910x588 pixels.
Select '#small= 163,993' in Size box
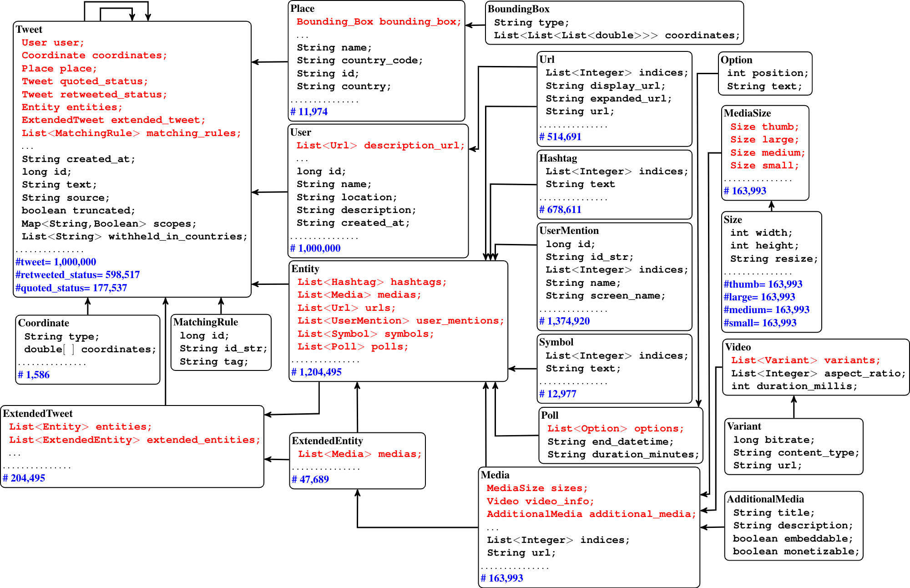click(x=760, y=323)
